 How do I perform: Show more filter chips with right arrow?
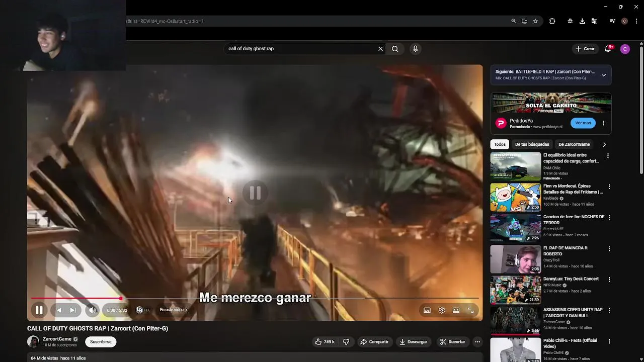point(604,144)
